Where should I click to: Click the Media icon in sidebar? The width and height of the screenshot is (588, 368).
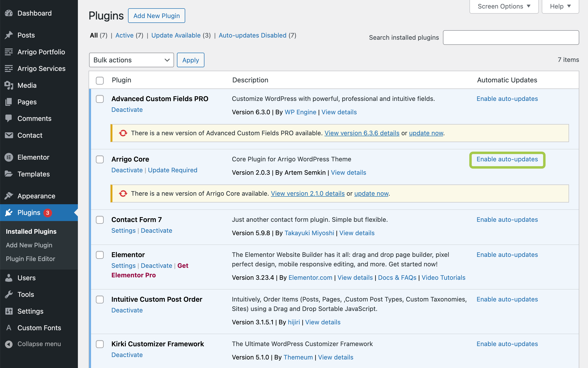tap(9, 85)
